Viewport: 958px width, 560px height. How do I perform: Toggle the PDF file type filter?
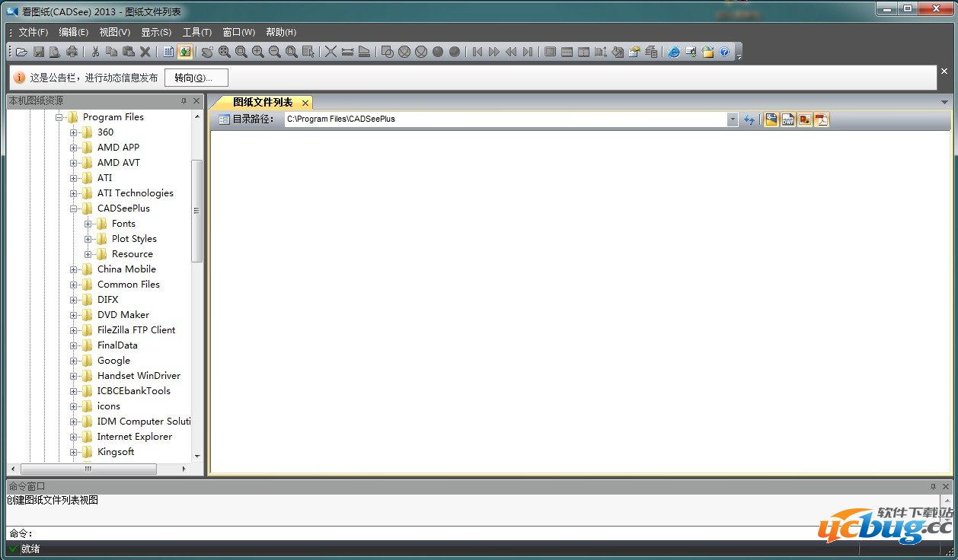822,119
